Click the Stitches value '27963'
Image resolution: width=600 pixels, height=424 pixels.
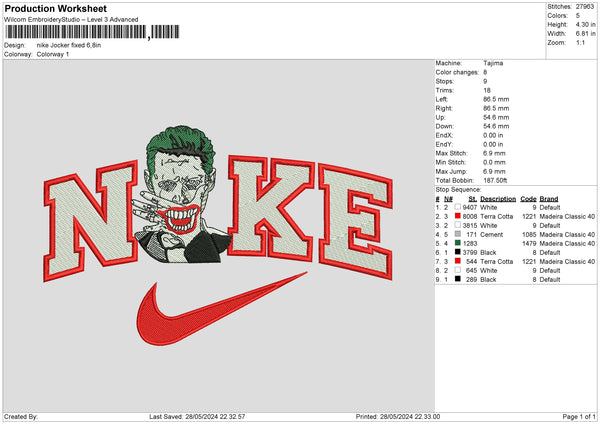585,7
